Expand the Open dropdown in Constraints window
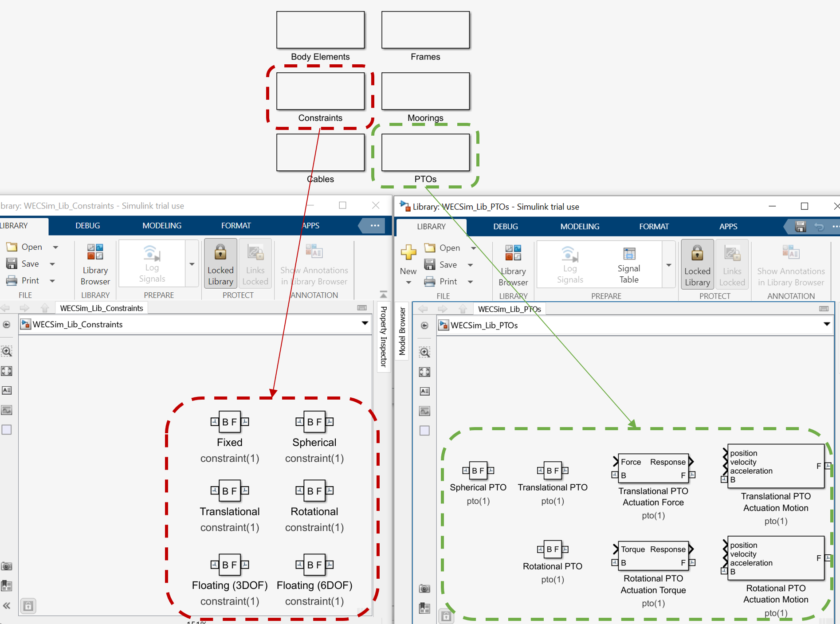 (x=56, y=247)
